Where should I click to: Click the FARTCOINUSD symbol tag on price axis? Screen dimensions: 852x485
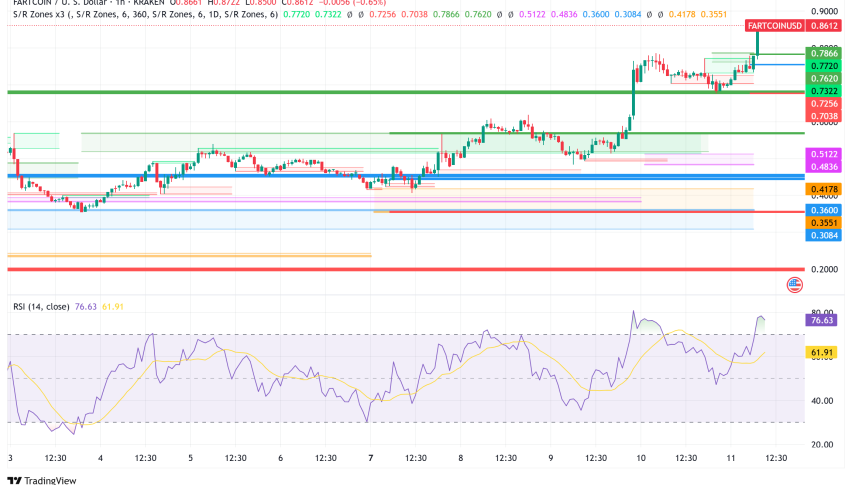pos(774,26)
